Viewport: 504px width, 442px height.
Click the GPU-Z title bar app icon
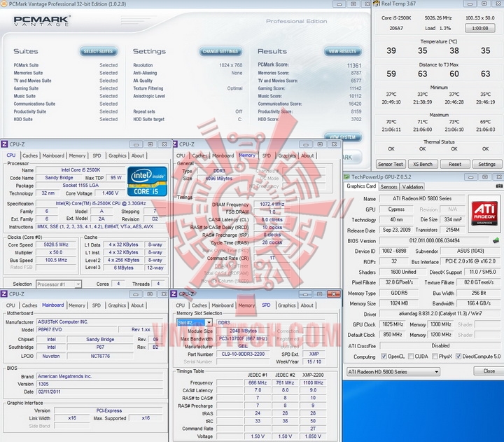pyautogui.click(x=346, y=177)
